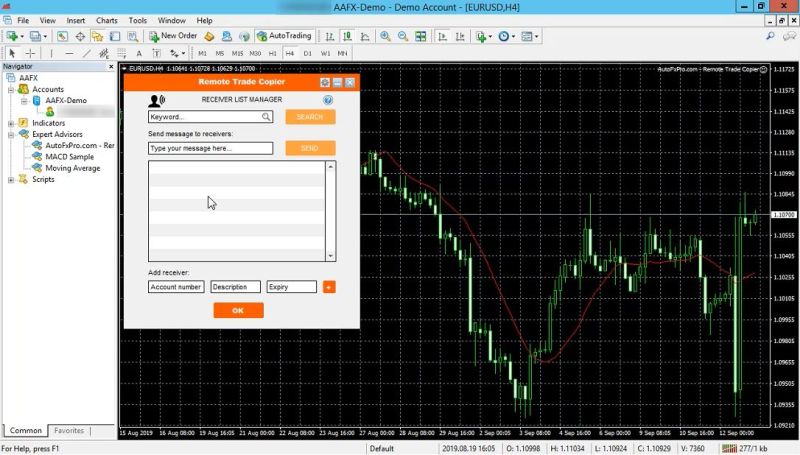
Task: Select the text label tool in toolbar
Action: click(139, 53)
